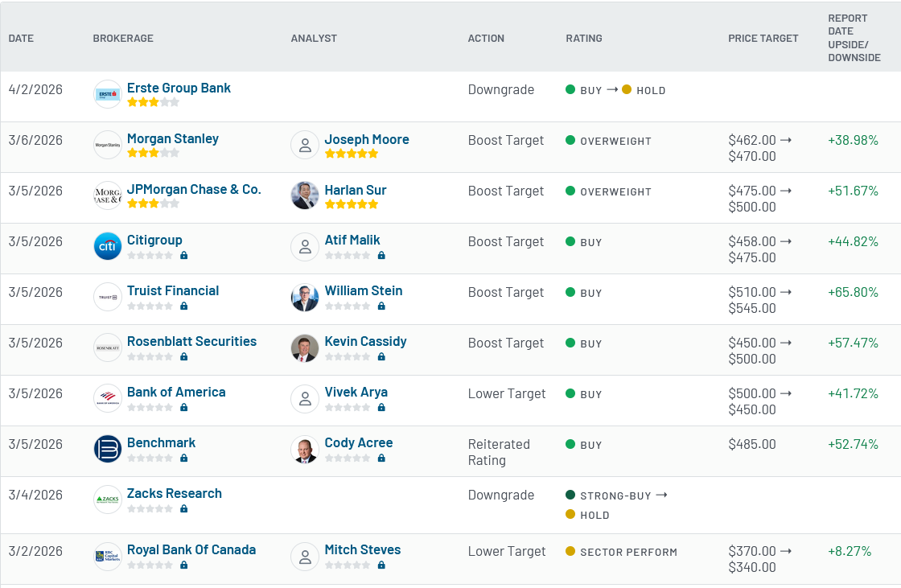
Task: Click Vivek Arya's placeholder avatar icon
Action: click(305, 397)
